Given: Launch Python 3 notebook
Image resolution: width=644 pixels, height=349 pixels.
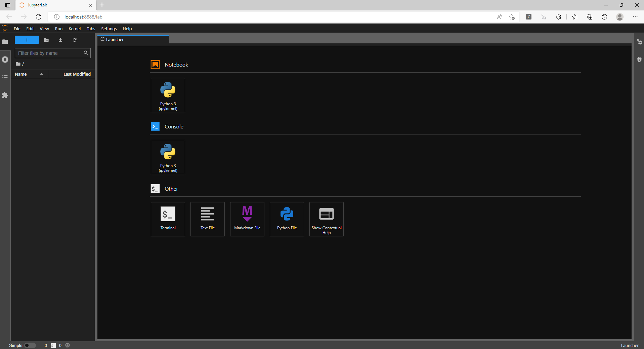Looking at the screenshot, I should click(168, 95).
